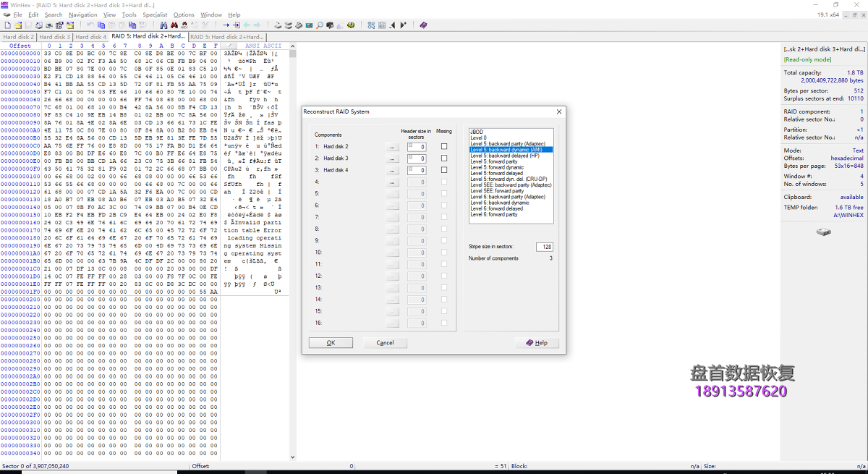Tick Missing checkbox for Hard disk 4
This screenshot has width=868, height=474.
(444, 170)
